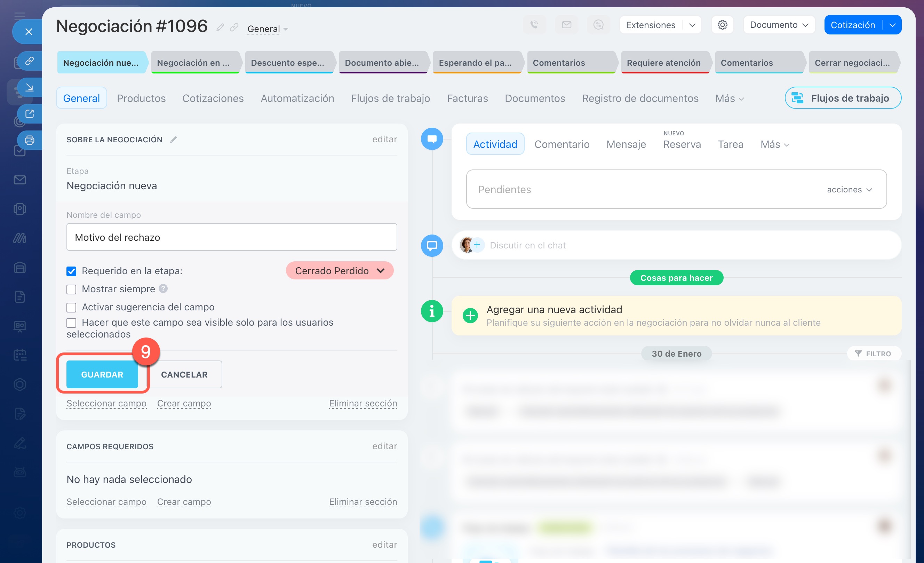Switch to the Productos tab
This screenshot has width=924, height=563.
click(x=141, y=98)
